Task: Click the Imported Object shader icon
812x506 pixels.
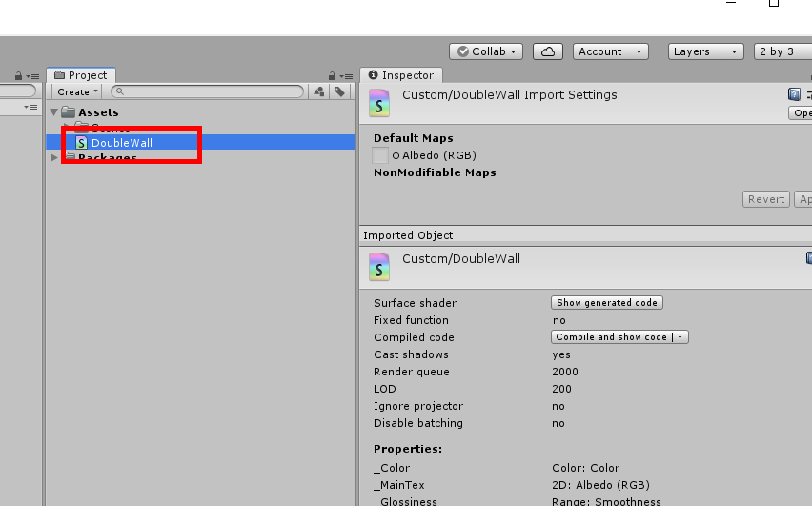Action: coord(379,267)
